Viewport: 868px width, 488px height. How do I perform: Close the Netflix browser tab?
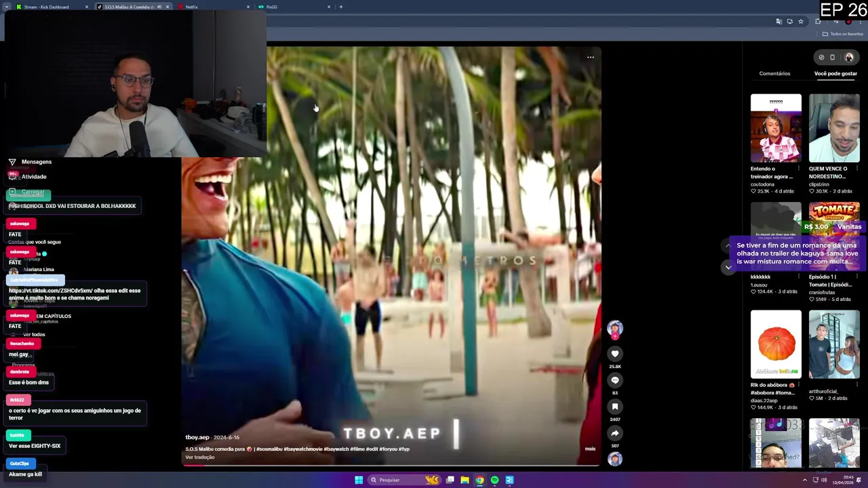coord(248,7)
